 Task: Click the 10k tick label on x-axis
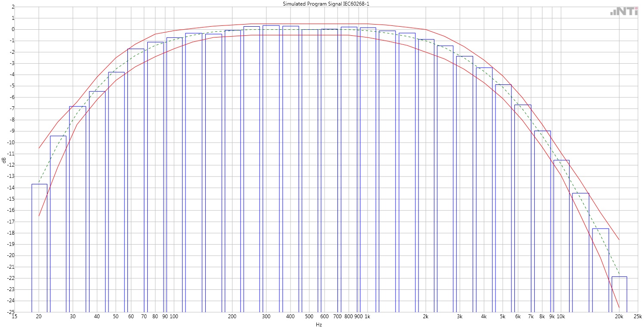560,317
